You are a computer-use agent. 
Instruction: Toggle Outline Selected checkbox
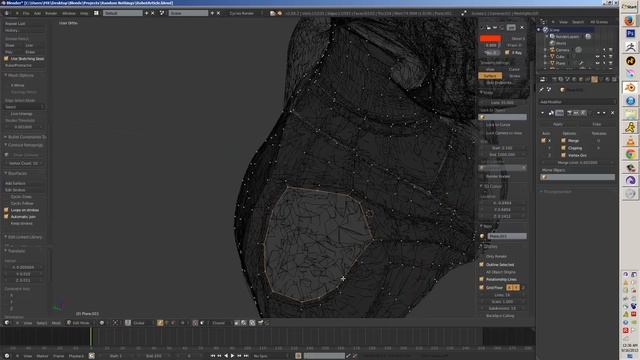click(482, 264)
